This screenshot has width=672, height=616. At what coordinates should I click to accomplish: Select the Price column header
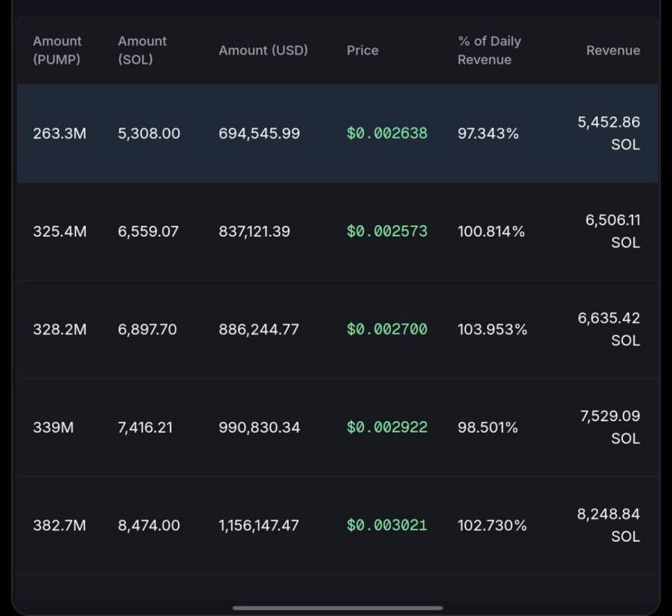click(x=362, y=51)
